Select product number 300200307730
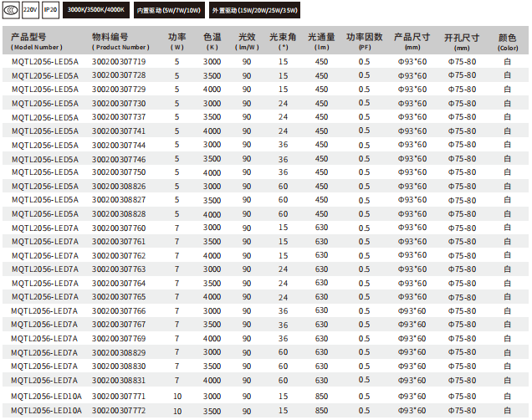The height and width of the screenshot is (420, 532). (119, 103)
